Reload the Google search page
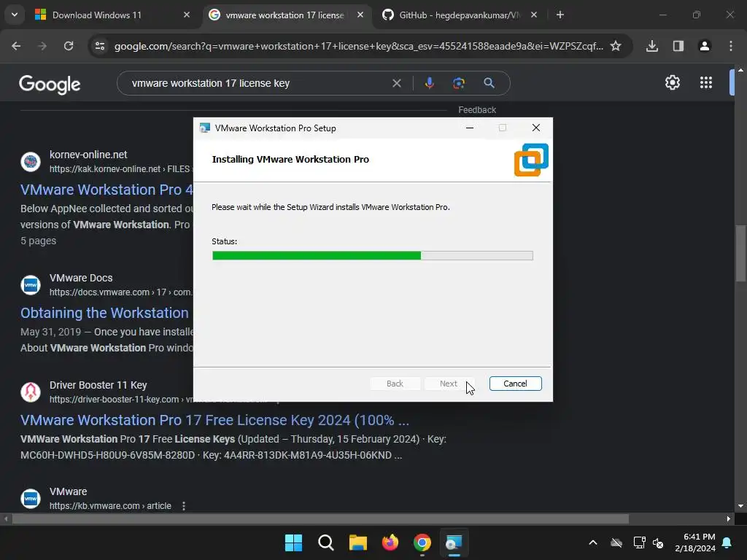This screenshot has width=747, height=560. pyautogui.click(x=69, y=46)
